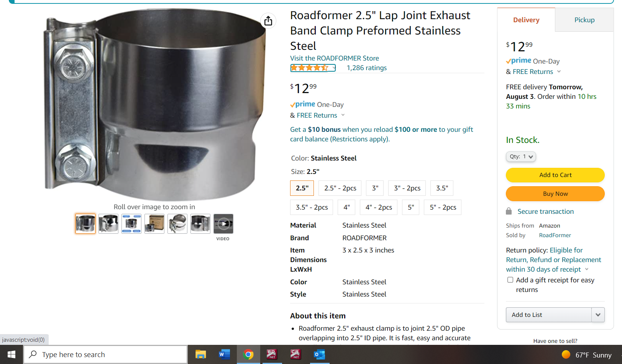Open Microsoft Word from taskbar
The width and height of the screenshot is (622, 364).
pyautogui.click(x=224, y=354)
